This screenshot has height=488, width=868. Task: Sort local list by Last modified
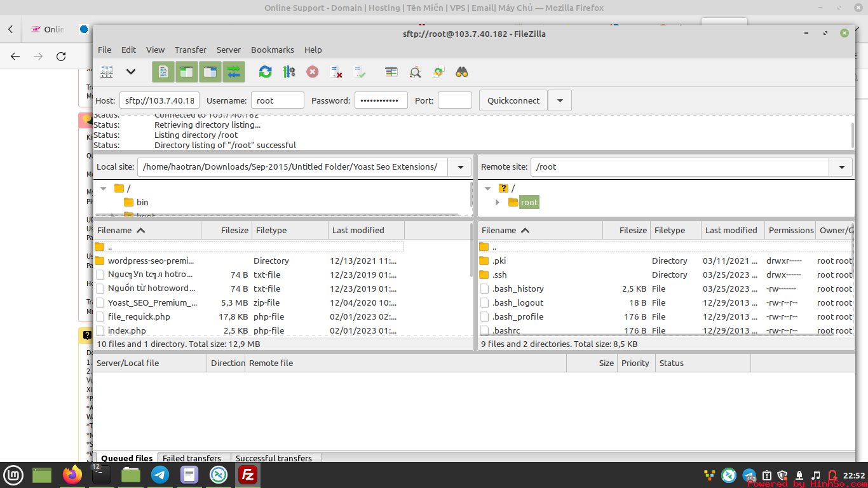[x=367, y=230]
